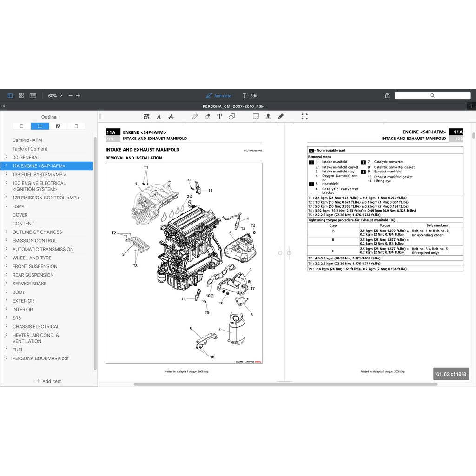The image size is (476, 476).
Task: Switch to thumbnail grid view
Action: 21,96
